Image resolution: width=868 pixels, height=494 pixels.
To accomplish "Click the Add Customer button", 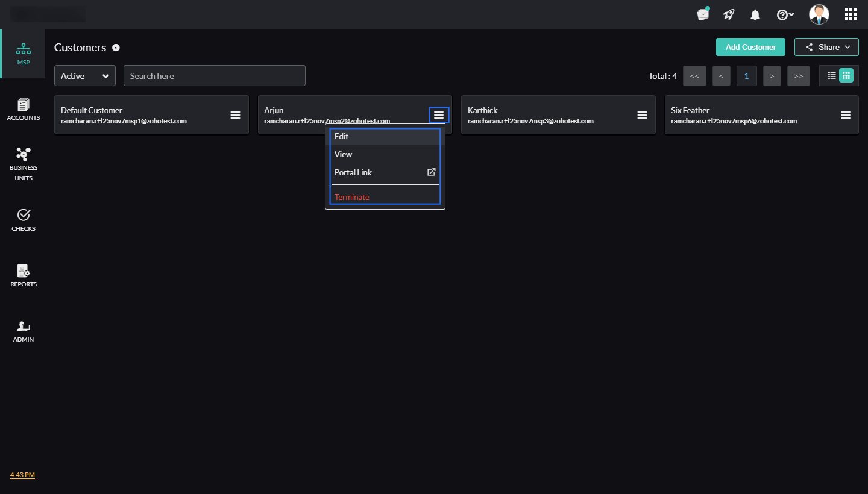I will 750,46.
